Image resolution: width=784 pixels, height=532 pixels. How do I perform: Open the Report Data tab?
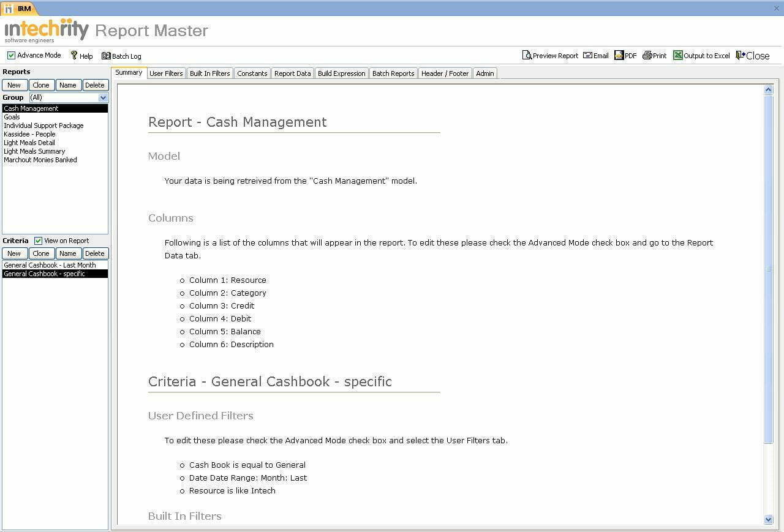292,73
